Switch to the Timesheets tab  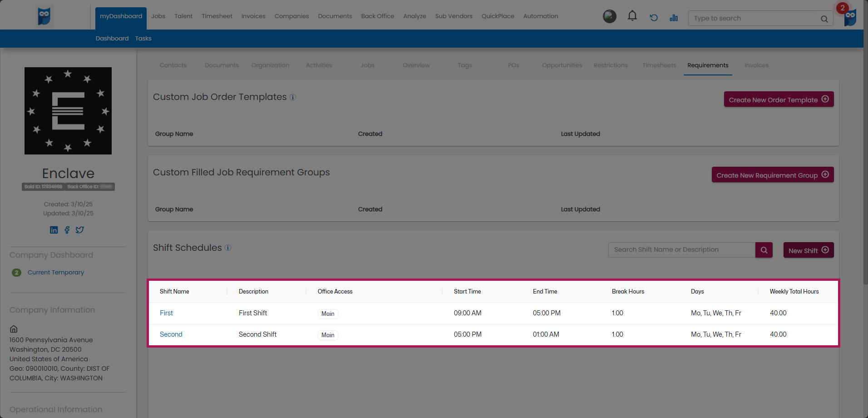[659, 65]
